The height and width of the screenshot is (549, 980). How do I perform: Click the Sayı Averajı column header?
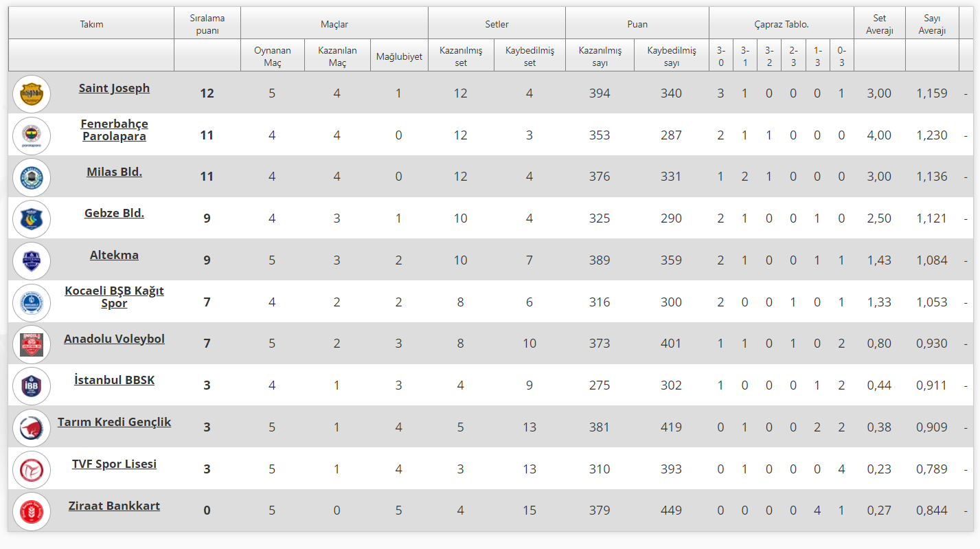[x=931, y=24]
